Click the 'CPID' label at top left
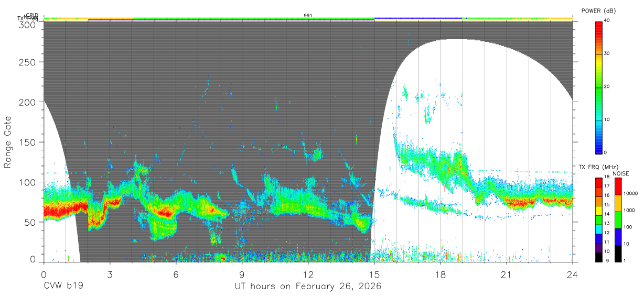 tap(32, 15)
